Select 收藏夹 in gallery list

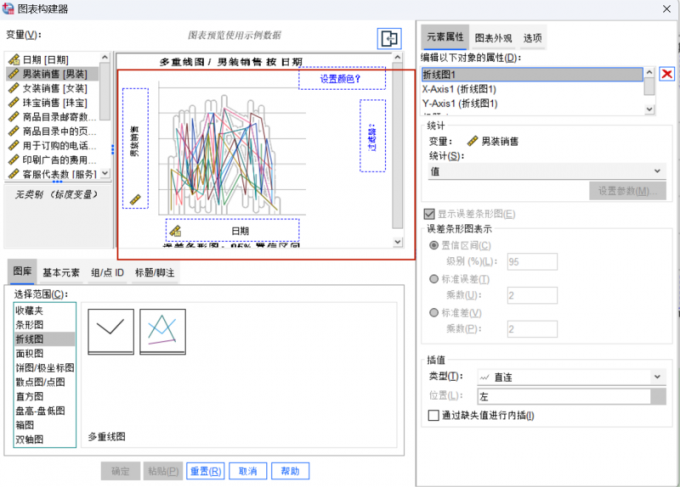coord(45,311)
